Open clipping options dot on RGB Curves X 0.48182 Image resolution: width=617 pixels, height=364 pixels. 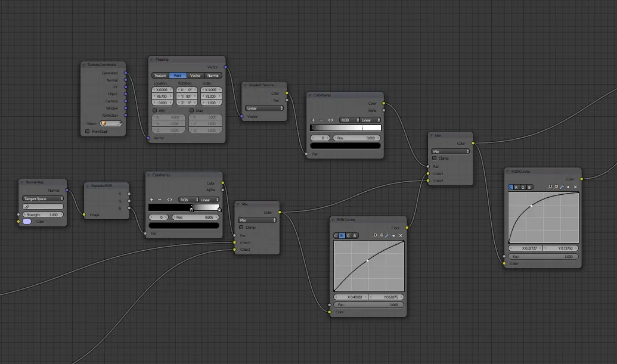(393, 236)
